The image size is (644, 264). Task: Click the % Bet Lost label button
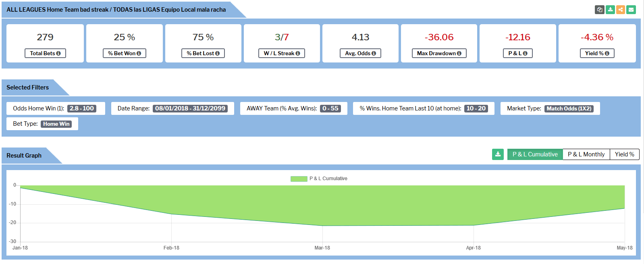203,53
